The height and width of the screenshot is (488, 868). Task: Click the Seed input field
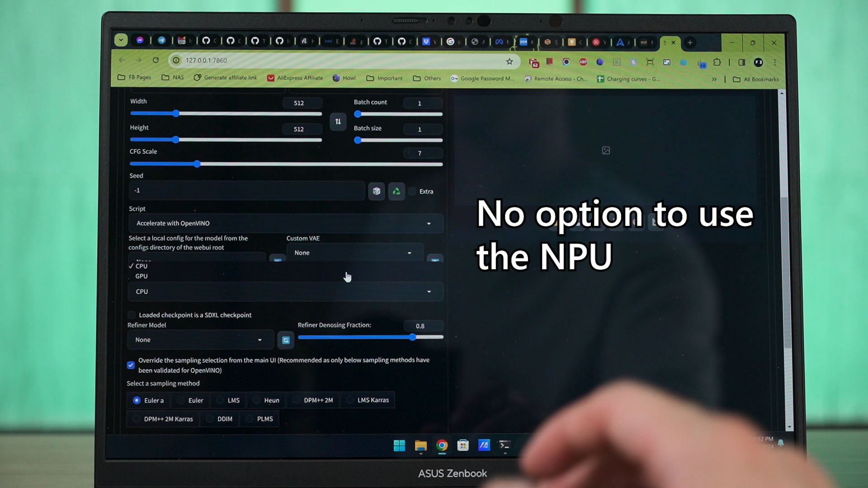tap(246, 191)
